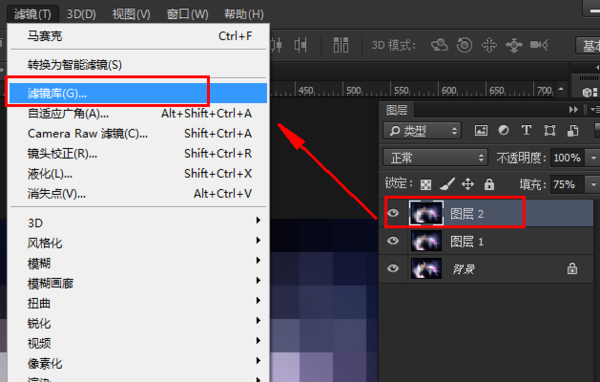Open the 视图(V) menu
Screen dimensions: 600x382
tap(131, 14)
